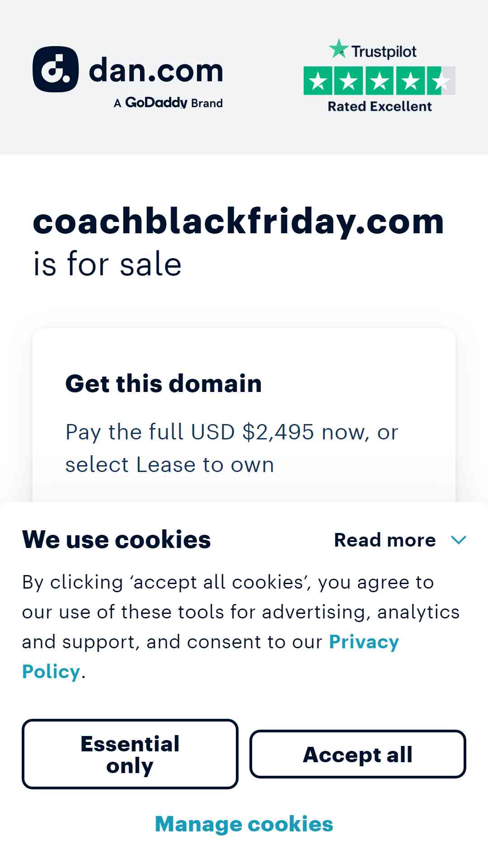This screenshot has height=868, width=488.
Task: Click the first Trustpilot rating star
Action: 319,80
